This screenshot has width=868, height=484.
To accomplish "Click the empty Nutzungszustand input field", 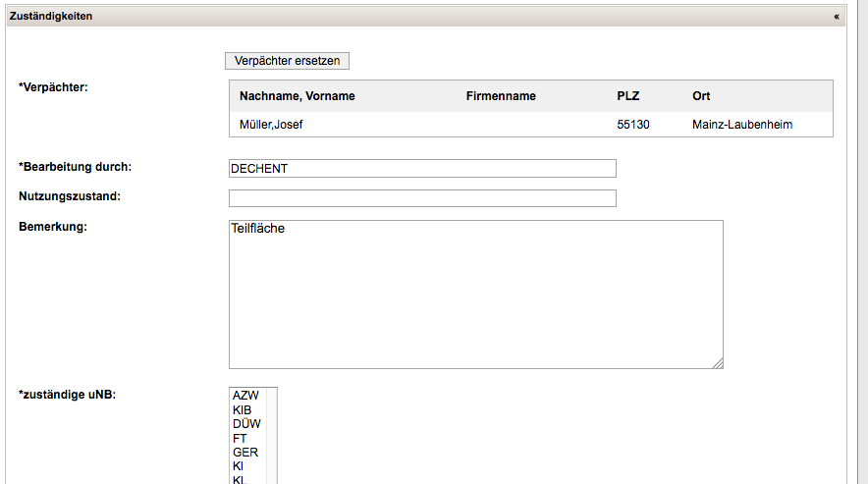I will tap(422, 198).
